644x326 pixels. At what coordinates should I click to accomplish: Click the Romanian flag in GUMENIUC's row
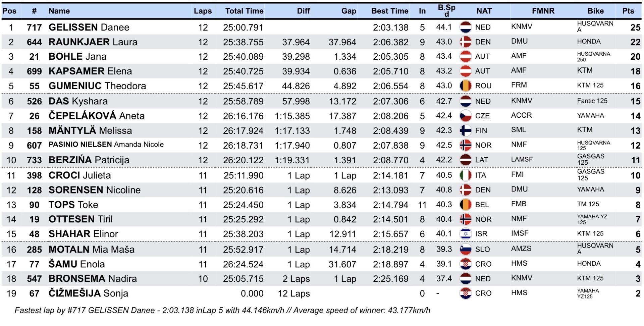466,86
